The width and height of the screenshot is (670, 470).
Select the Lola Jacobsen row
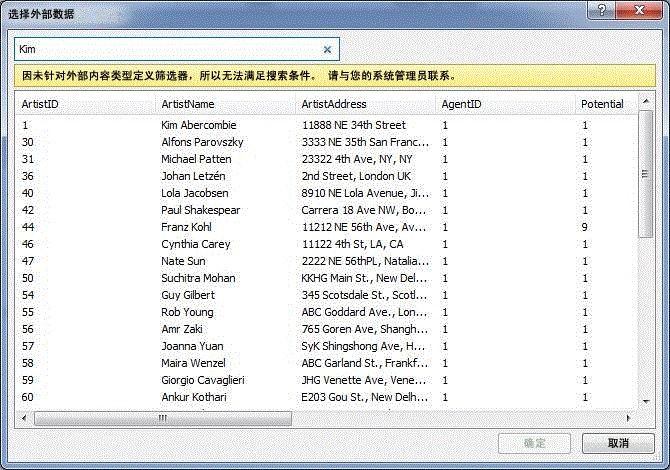327,193
